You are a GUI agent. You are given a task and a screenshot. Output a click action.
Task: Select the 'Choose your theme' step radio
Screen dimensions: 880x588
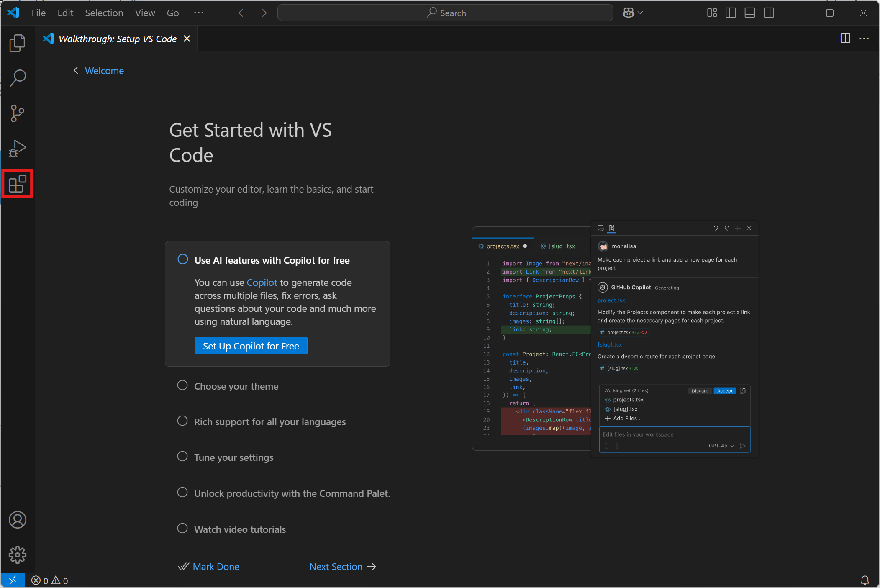click(182, 385)
